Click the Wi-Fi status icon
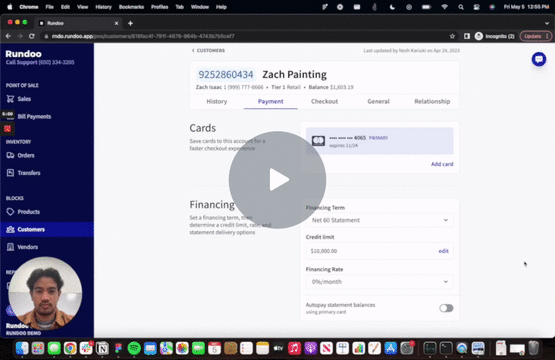The image size is (555, 360). pos(445,7)
